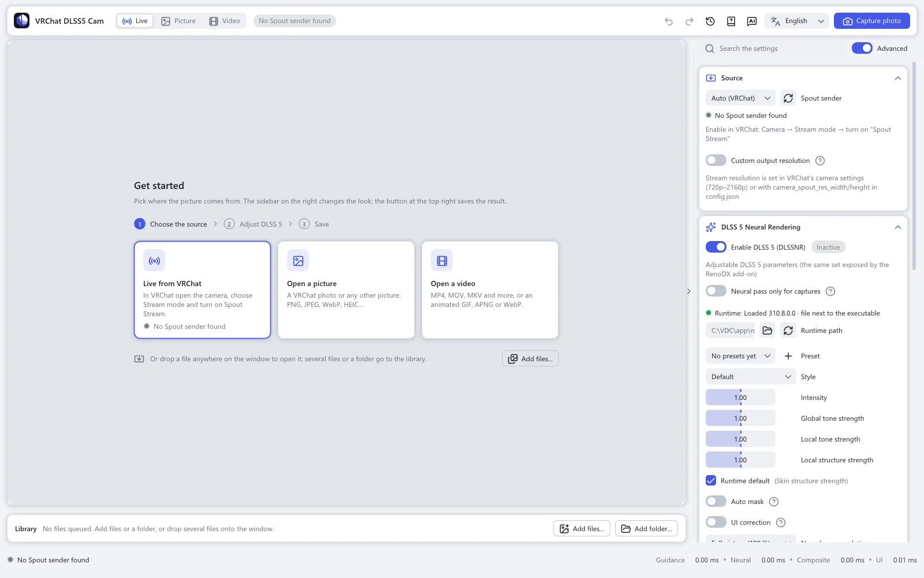Open the Auto (VRChat) source dropdown
This screenshot has width=924, height=578.
[x=740, y=98]
